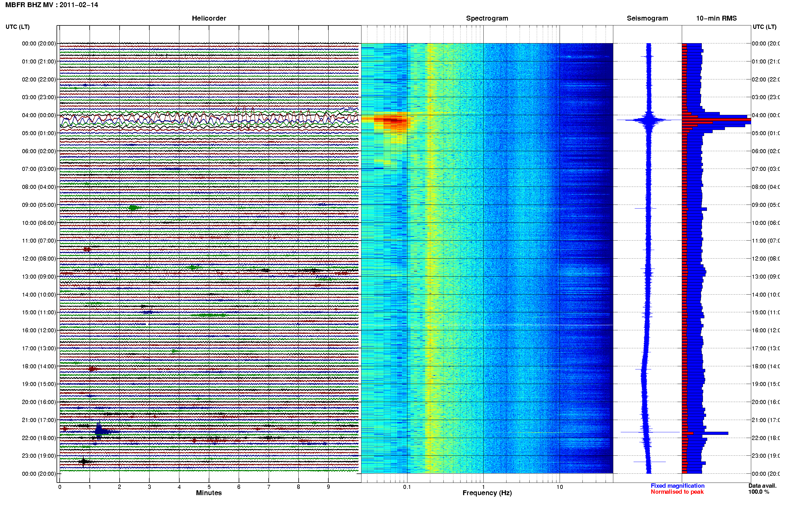Click left time label '13:00 (09:00)'

pyautogui.click(x=39, y=277)
